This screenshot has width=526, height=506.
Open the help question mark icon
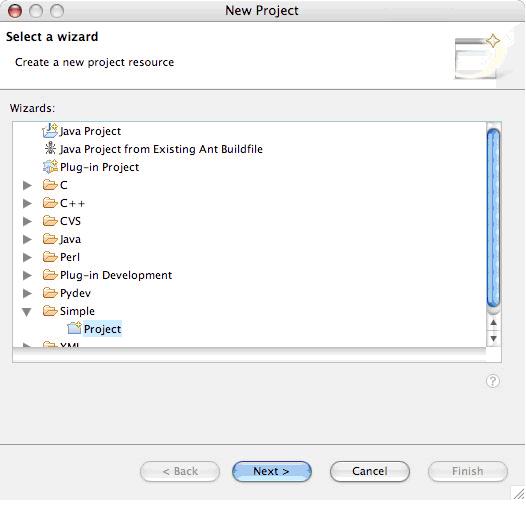pyautogui.click(x=493, y=381)
